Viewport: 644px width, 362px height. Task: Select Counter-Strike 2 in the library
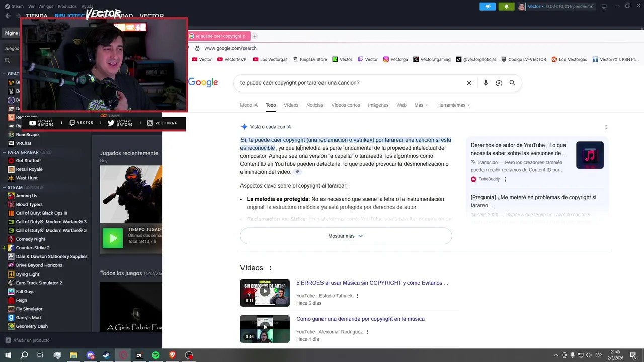pyautogui.click(x=33, y=248)
